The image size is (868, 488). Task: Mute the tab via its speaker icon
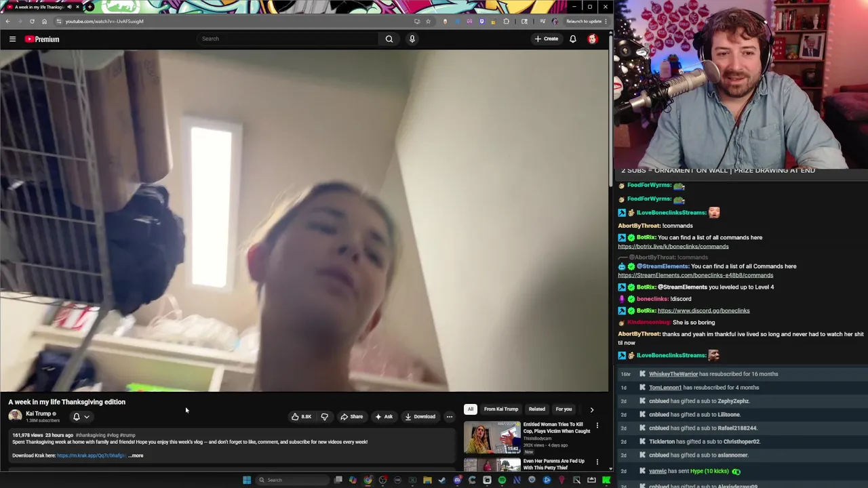pos(69,7)
